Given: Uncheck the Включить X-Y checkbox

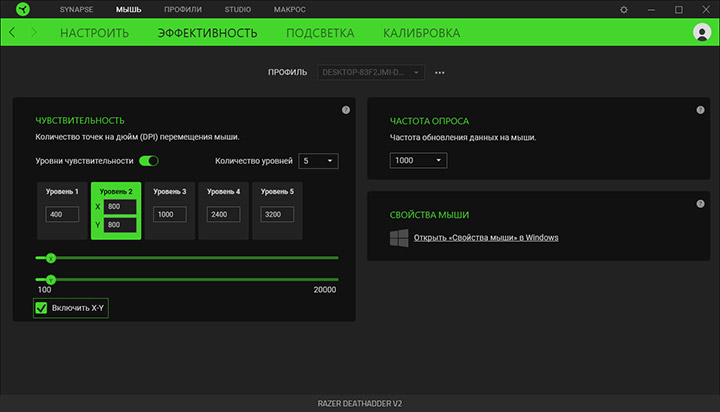Looking at the screenshot, I should tap(41, 308).
